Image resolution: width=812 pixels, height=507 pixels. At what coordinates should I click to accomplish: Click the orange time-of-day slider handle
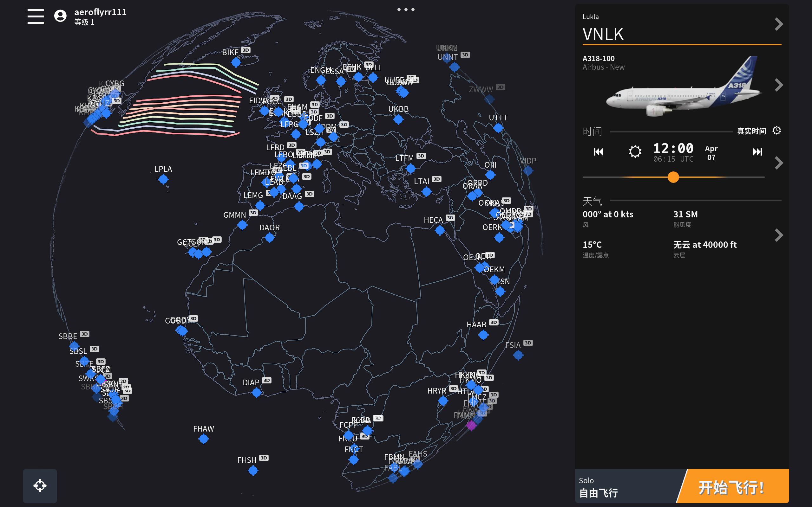(x=673, y=177)
